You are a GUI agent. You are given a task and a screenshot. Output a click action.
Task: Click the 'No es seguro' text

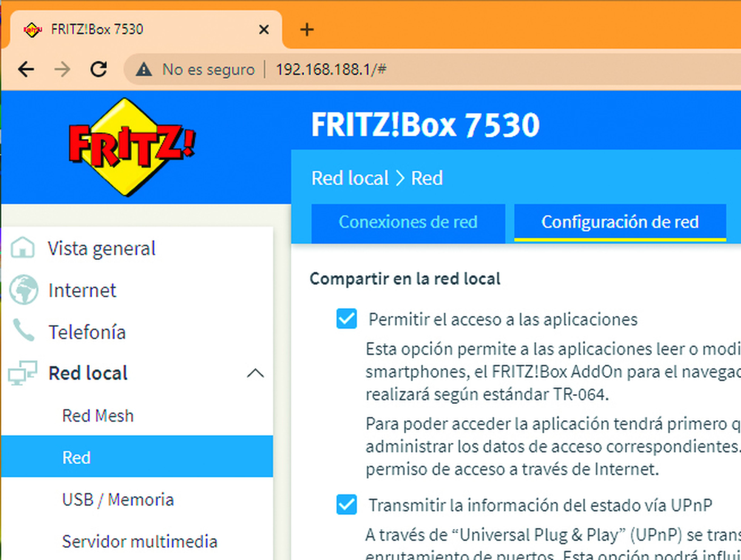[208, 70]
